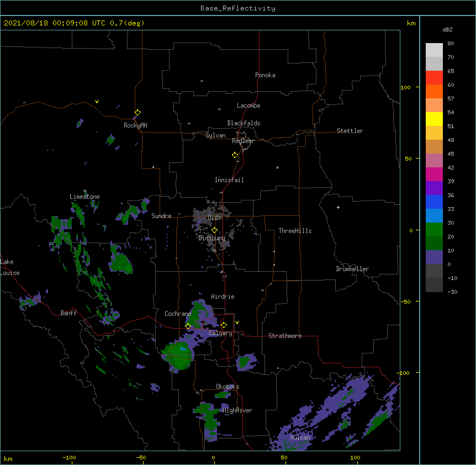Click the Stettler town label
This screenshot has width=476, height=465.
tap(350, 131)
